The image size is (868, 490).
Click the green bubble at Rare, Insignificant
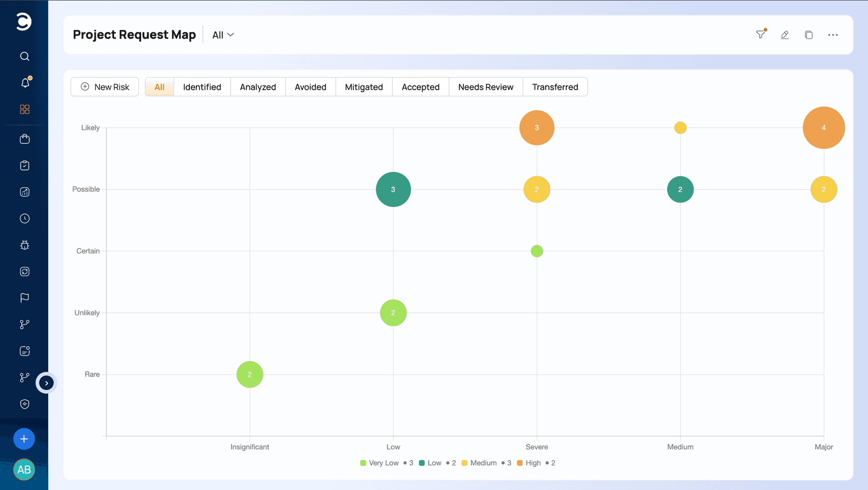point(250,374)
